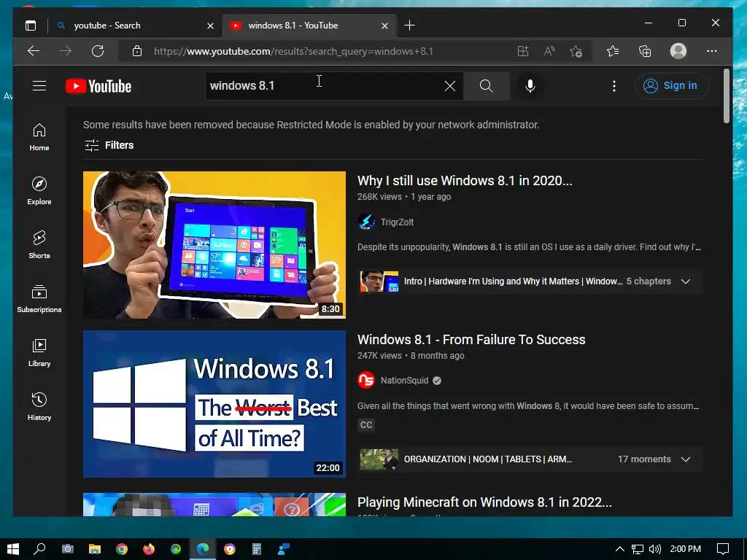Open Collections in Edge toolbar
Image resolution: width=747 pixels, height=560 pixels.
point(645,51)
